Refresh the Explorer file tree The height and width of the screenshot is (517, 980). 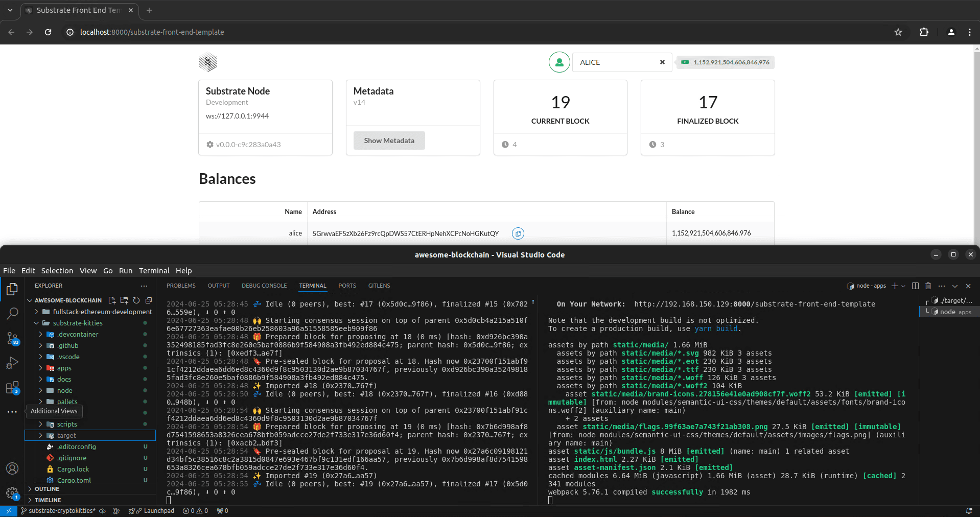click(136, 300)
